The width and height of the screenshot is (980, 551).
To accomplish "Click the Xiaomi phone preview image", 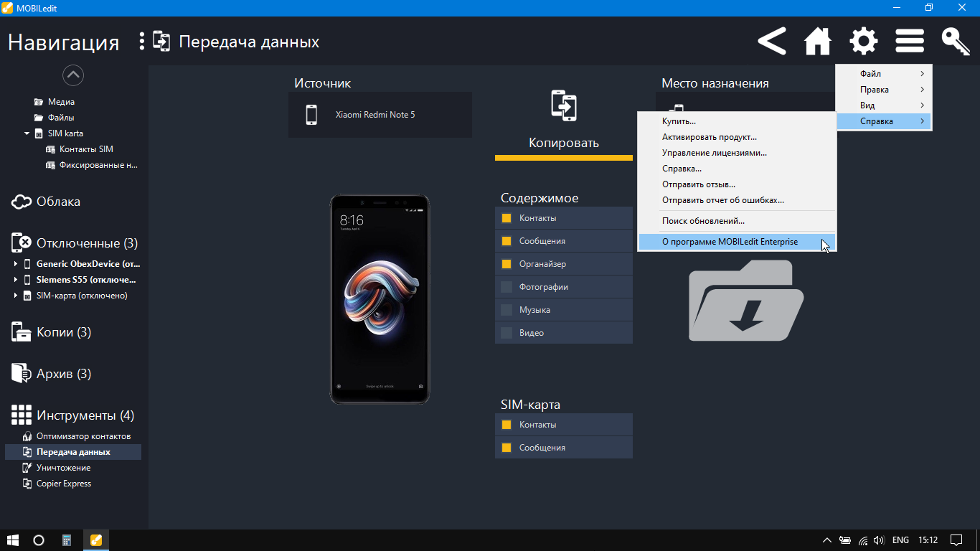I will click(380, 298).
